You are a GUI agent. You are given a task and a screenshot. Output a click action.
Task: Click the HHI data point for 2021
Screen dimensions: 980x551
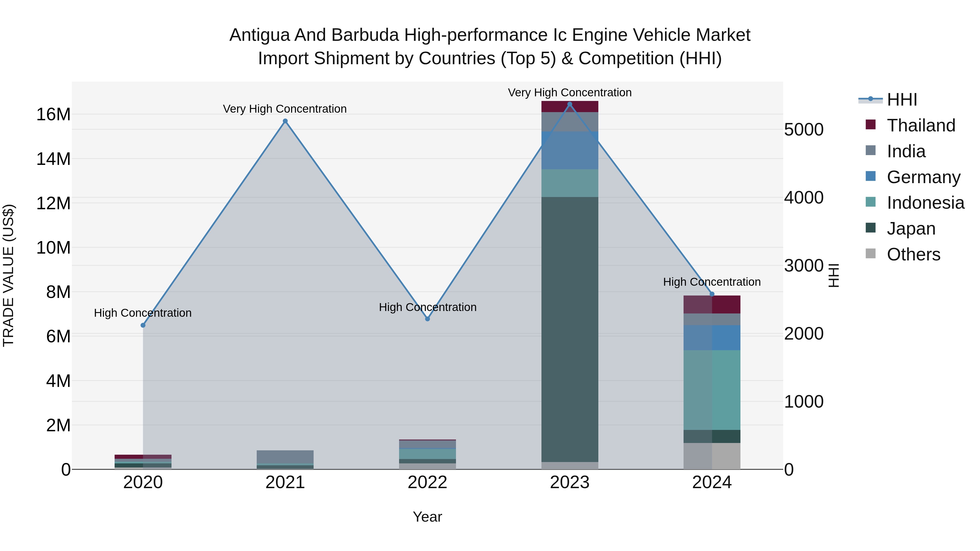pyautogui.click(x=285, y=121)
